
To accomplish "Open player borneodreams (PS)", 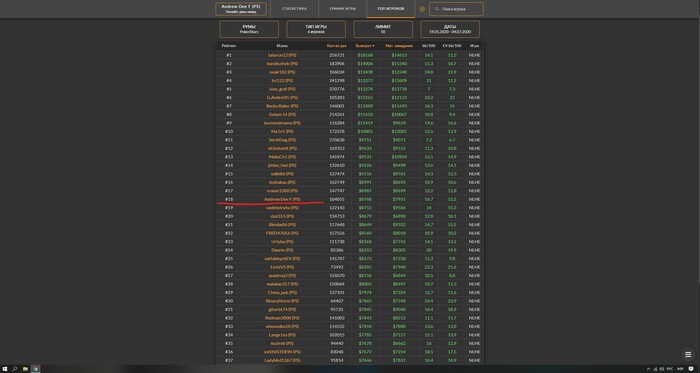I will tap(282, 123).
